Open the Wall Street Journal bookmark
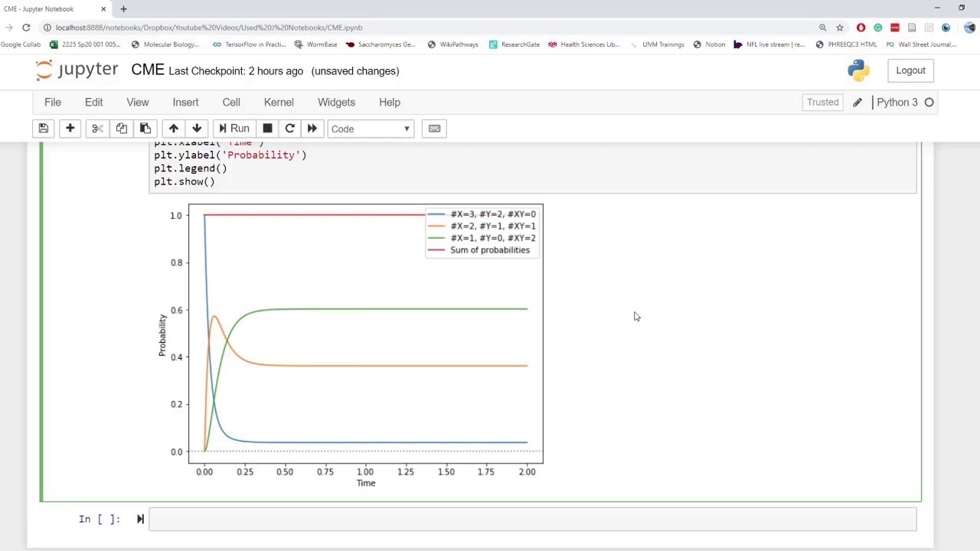This screenshot has height=551, width=980. (921, 44)
